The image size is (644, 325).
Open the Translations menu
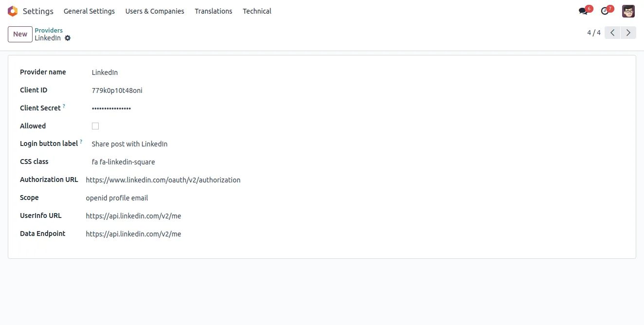[x=214, y=11]
